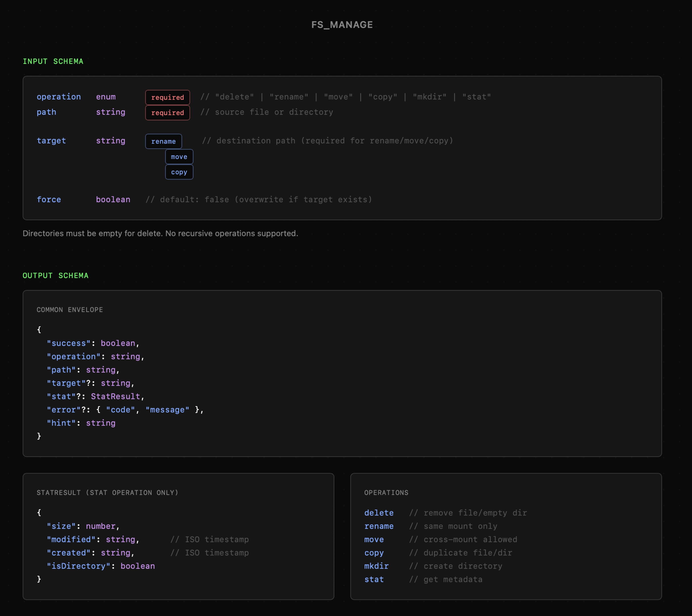Click the stat entry in Operations list
Screen dimensions: 692x616
click(x=374, y=579)
